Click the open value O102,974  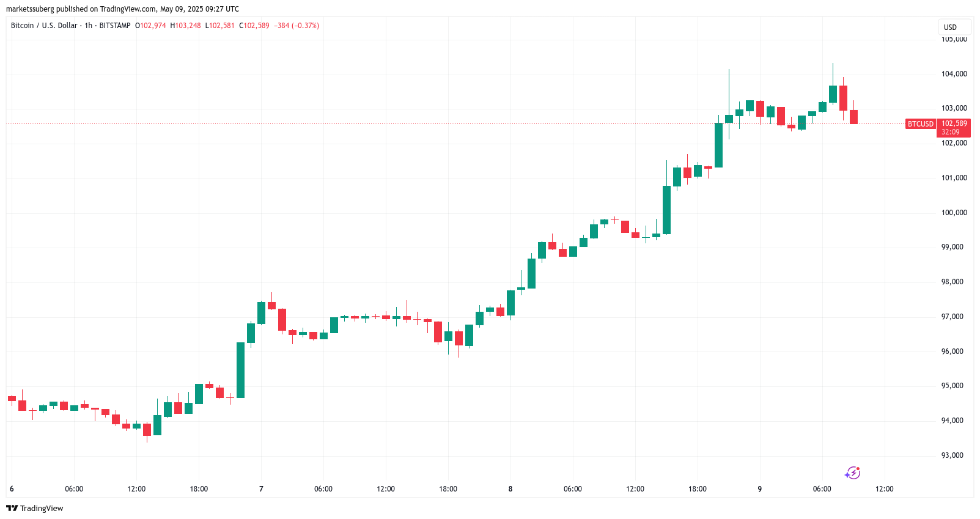point(150,26)
